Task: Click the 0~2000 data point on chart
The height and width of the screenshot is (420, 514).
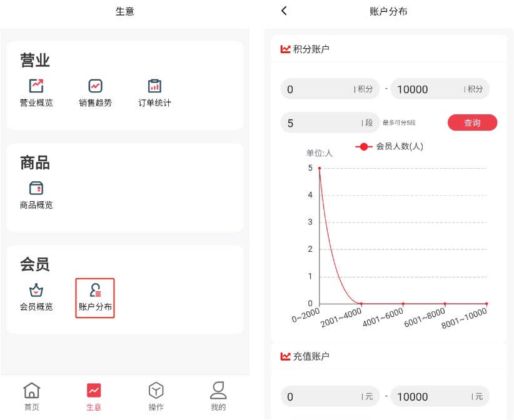Action: click(320, 168)
